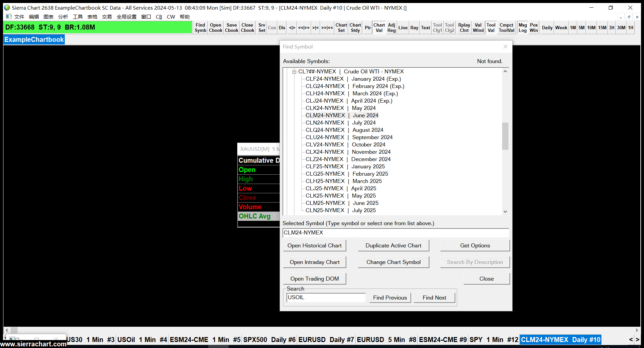This screenshot has width=644, height=348.
Task: Switch to SPY 1 Min #12 tab
Action: click(x=494, y=340)
